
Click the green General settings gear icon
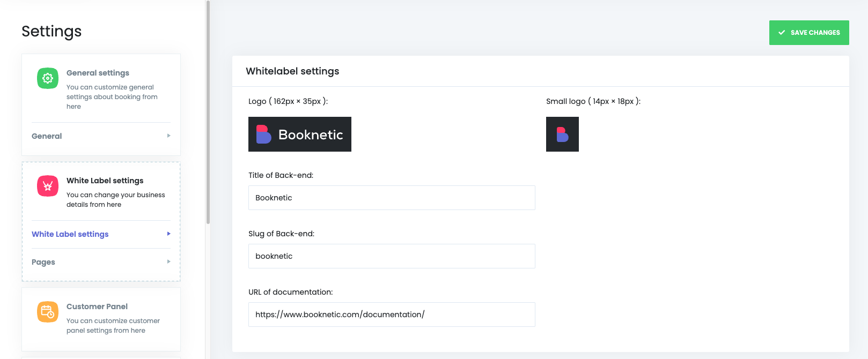point(48,78)
